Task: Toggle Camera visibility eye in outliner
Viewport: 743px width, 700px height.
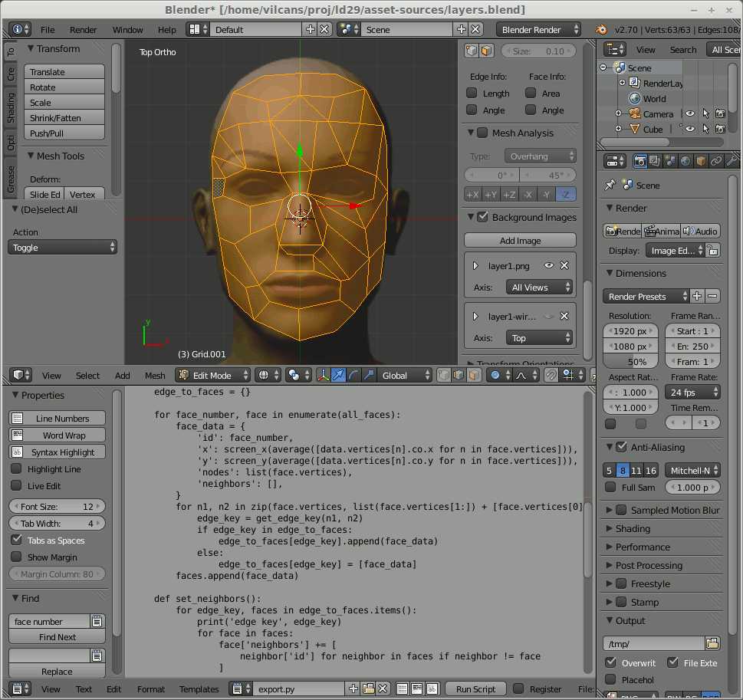Action: point(690,113)
